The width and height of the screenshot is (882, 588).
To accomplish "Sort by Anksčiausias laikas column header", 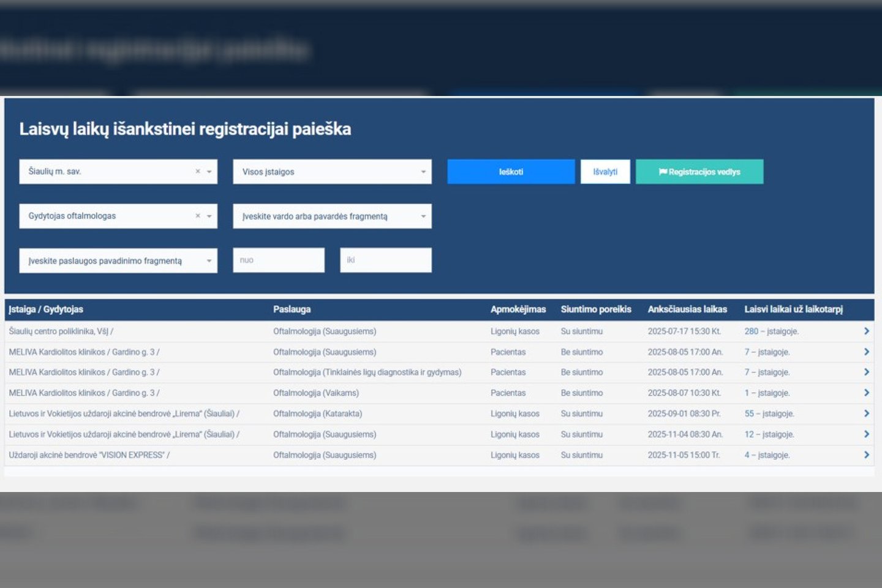I will coord(687,309).
